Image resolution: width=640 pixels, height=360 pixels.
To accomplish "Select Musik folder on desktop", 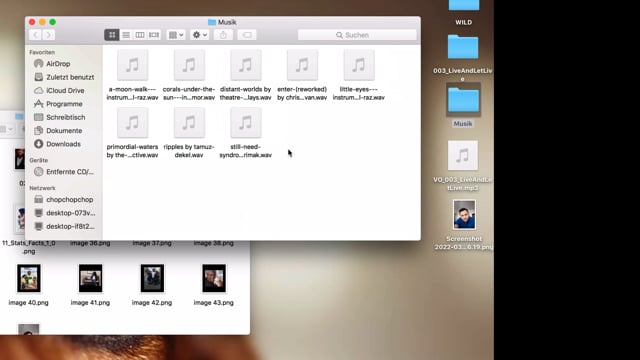I will click(x=463, y=100).
